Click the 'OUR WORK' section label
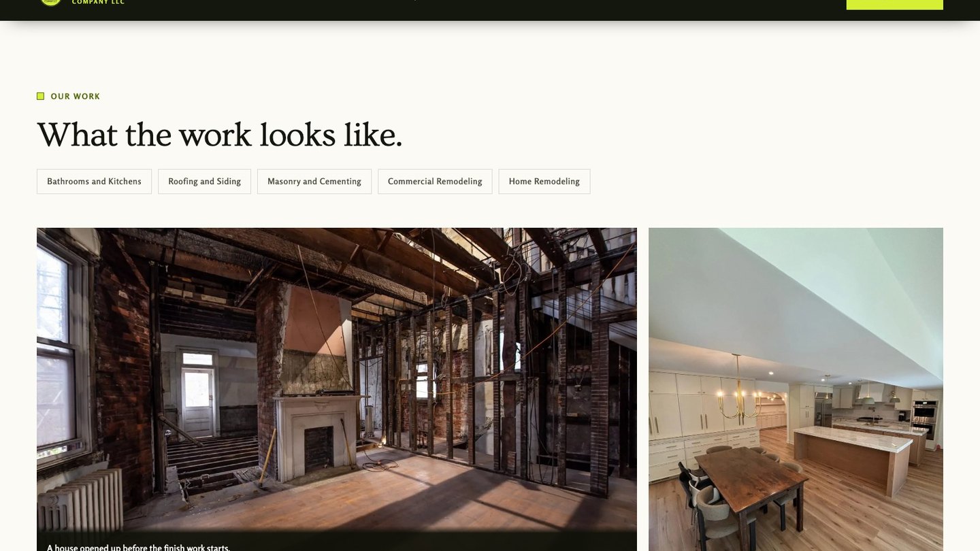Image resolution: width=980 pixels, height=551 pixels. (76, 97)
